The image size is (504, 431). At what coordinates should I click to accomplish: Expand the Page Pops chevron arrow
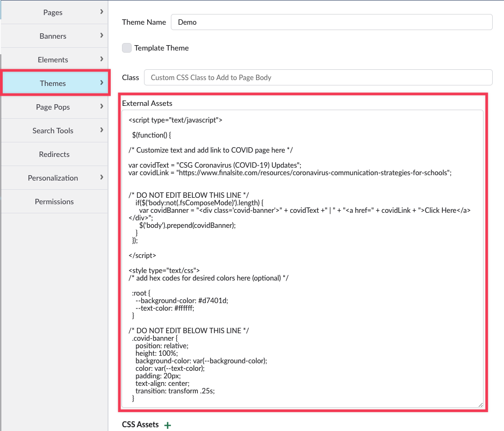click(x=102, y=106)
